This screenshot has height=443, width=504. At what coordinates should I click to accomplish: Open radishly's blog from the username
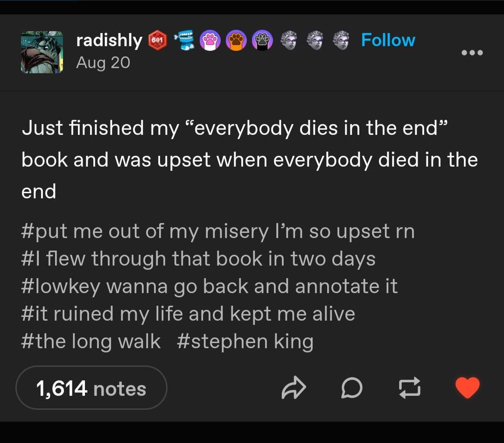tap(109, 41)
